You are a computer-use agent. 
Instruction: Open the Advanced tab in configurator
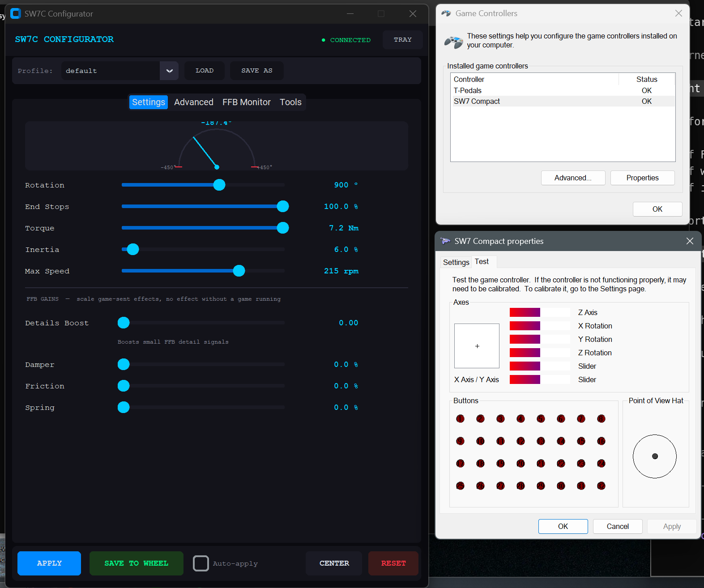[193, 102]
